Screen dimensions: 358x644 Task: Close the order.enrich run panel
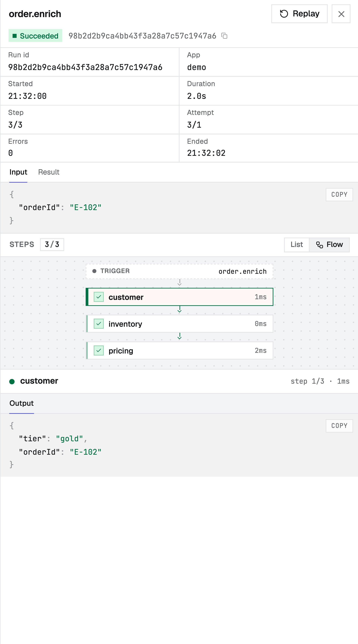(x=341, y=14)
